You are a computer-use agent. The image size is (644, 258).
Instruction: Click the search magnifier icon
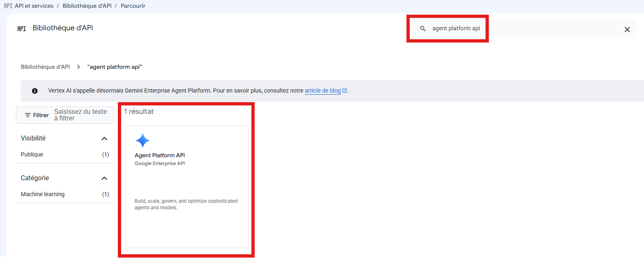423,28
